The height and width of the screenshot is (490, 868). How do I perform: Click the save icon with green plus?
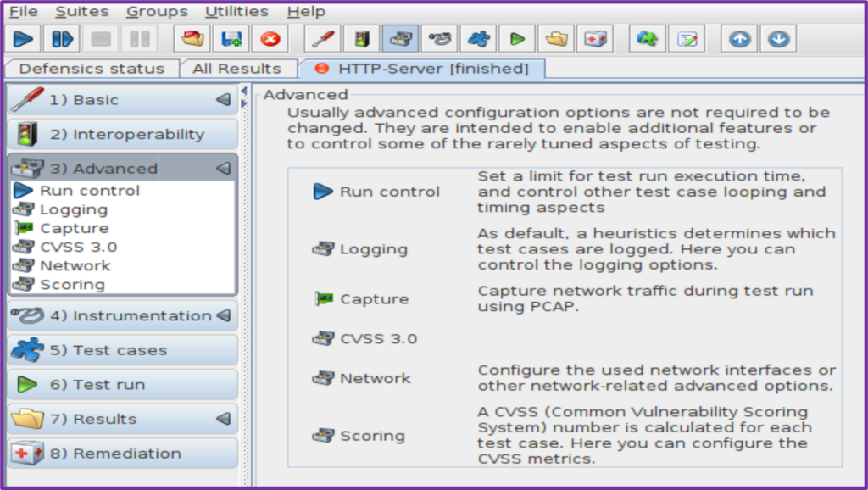231,39
